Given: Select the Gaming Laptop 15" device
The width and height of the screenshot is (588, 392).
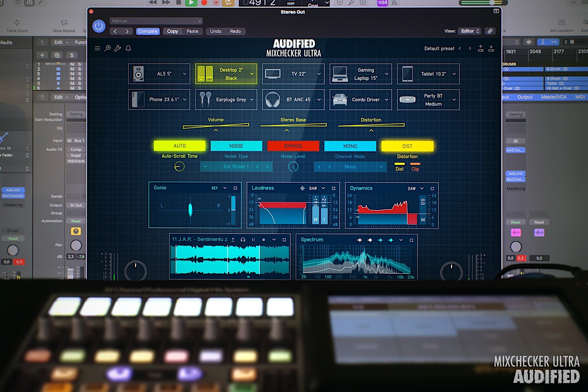Looking at the screenshot, I should point(361,74).
